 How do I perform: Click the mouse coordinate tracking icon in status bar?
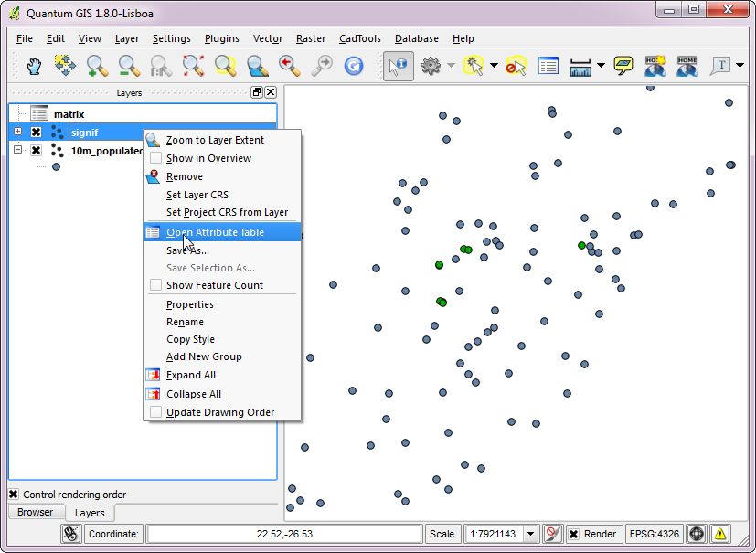[x=71, y=534]
